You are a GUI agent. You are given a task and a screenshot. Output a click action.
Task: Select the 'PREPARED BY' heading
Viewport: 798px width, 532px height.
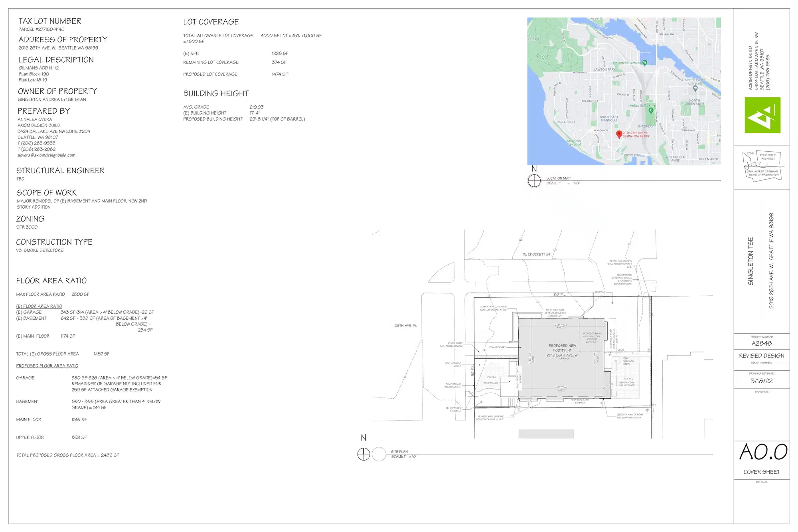(x=44, y=111)
